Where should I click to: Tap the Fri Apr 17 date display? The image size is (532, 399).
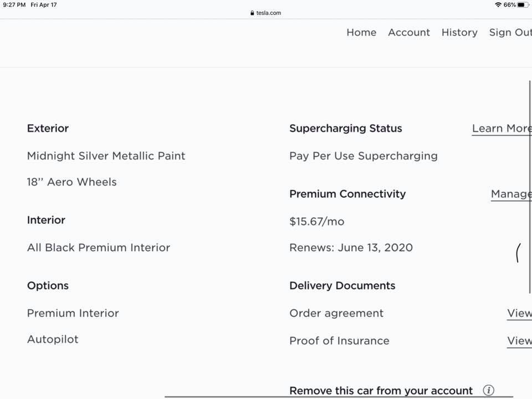pyautogui.click(x=44, y=4)
